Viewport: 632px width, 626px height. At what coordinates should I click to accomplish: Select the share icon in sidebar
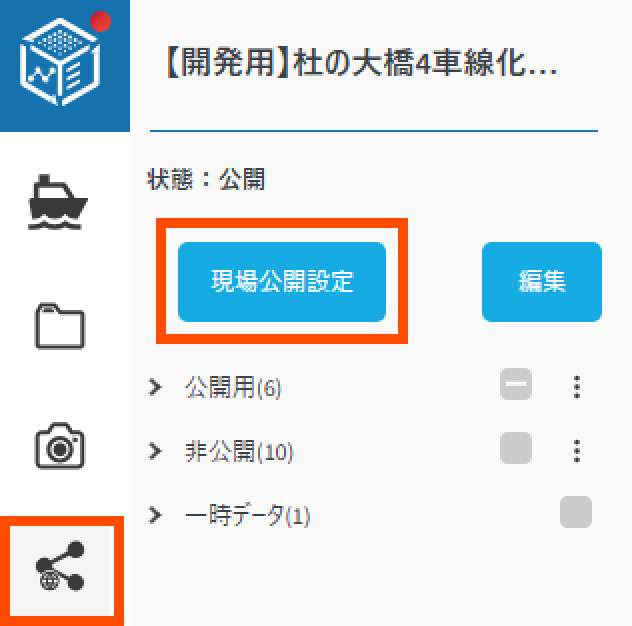click(x=61, y=566)
